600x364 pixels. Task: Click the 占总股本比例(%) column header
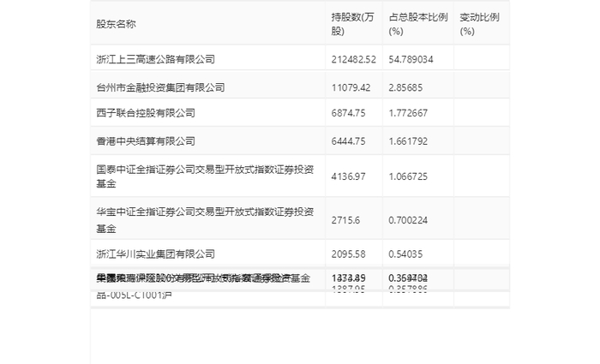pyautogui.click(x=418, y=24)
